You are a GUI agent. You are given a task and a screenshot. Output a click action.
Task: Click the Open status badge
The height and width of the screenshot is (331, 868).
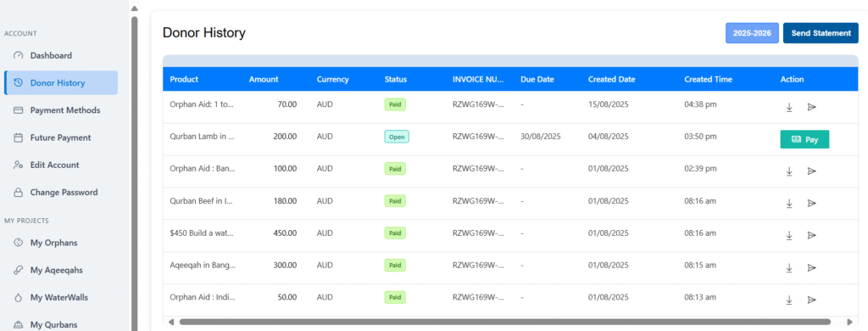[x=397, y=137]
